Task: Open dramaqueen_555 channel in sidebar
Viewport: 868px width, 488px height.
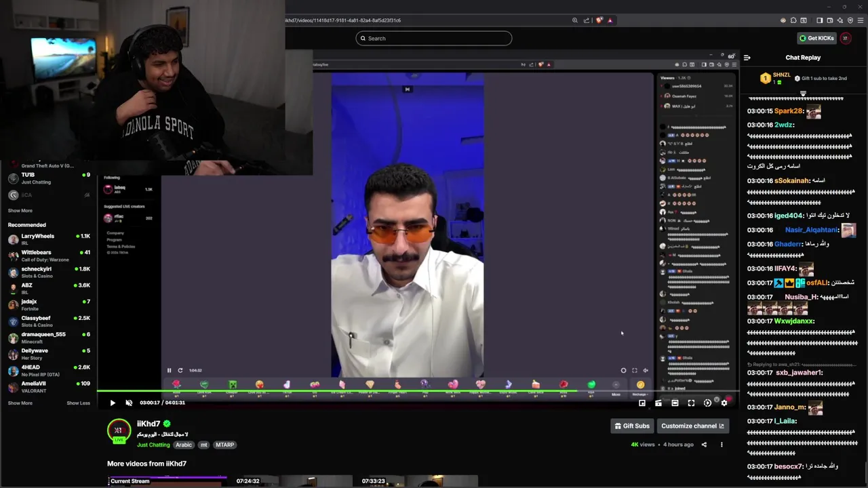Action: click(49, 338)
